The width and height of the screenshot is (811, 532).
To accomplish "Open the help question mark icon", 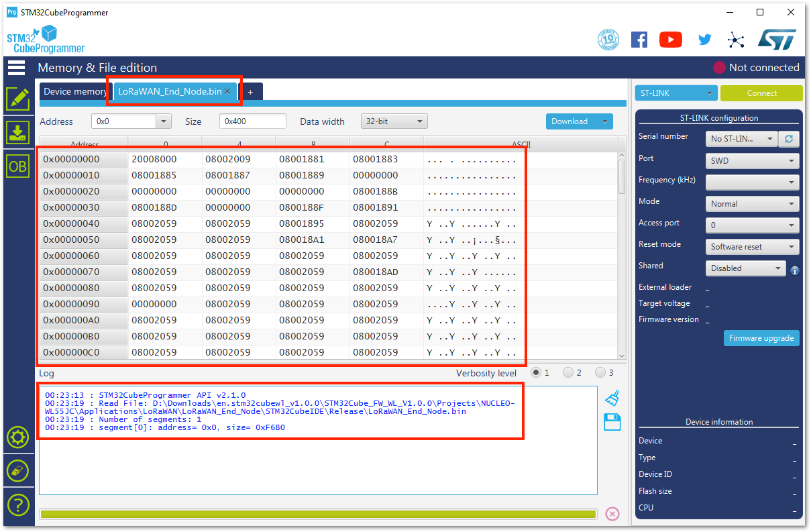I will tap(17, 504).
